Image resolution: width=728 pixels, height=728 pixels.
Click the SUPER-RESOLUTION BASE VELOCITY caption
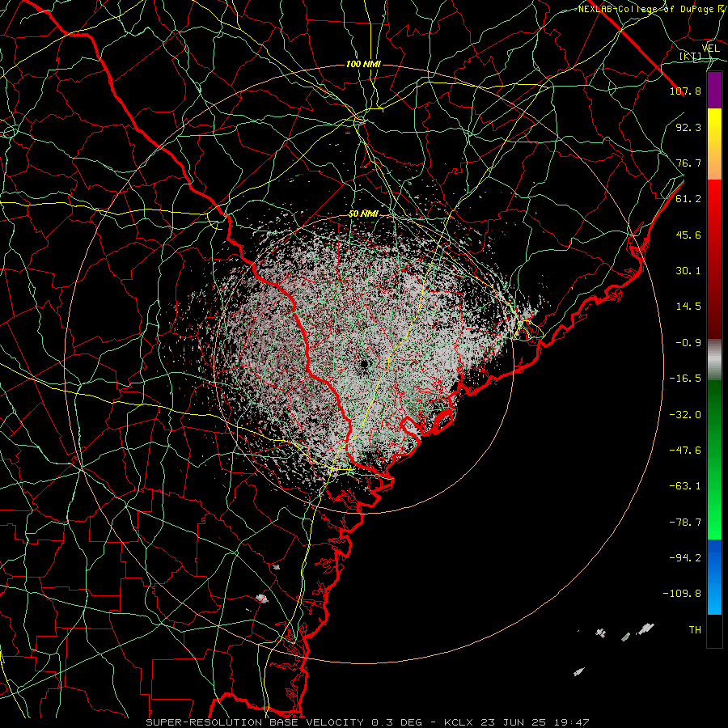255,722
